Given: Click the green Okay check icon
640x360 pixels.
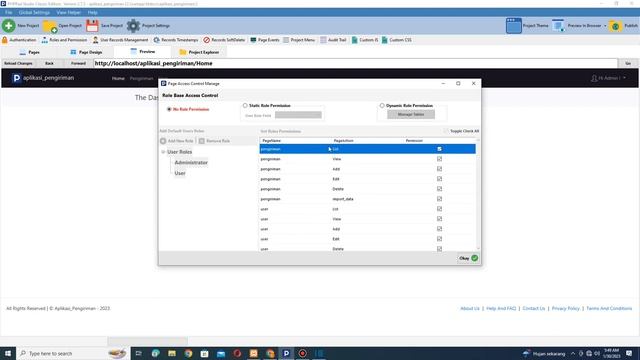Looking at the screenshot, I should click(x=474, y=258).
